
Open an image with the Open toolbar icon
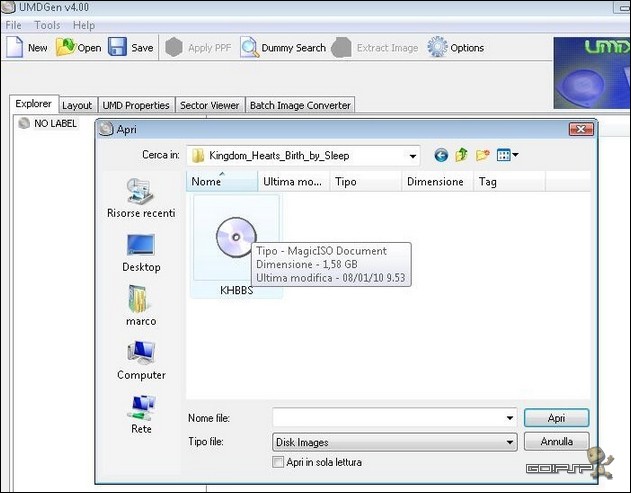click(x=66, y=47)
